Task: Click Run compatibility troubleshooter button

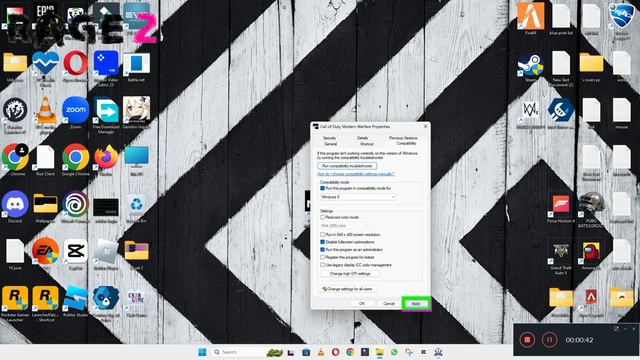Action: point(347,166)
